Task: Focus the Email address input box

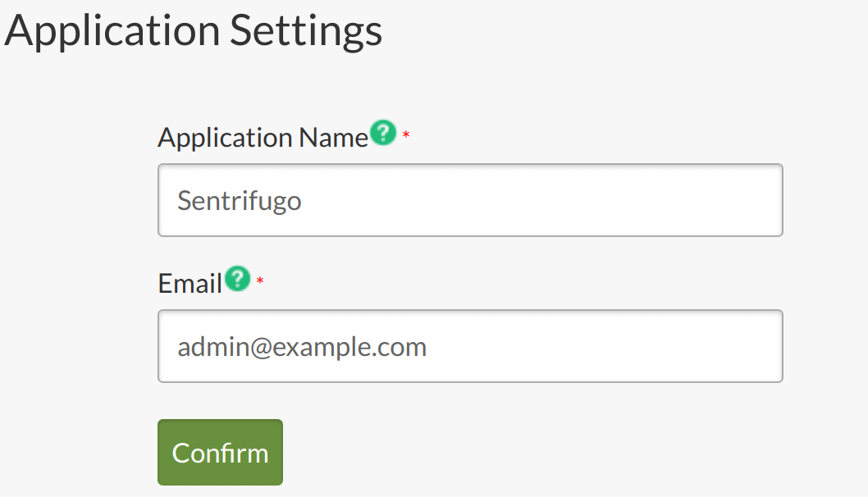Action: click(470, 346)
